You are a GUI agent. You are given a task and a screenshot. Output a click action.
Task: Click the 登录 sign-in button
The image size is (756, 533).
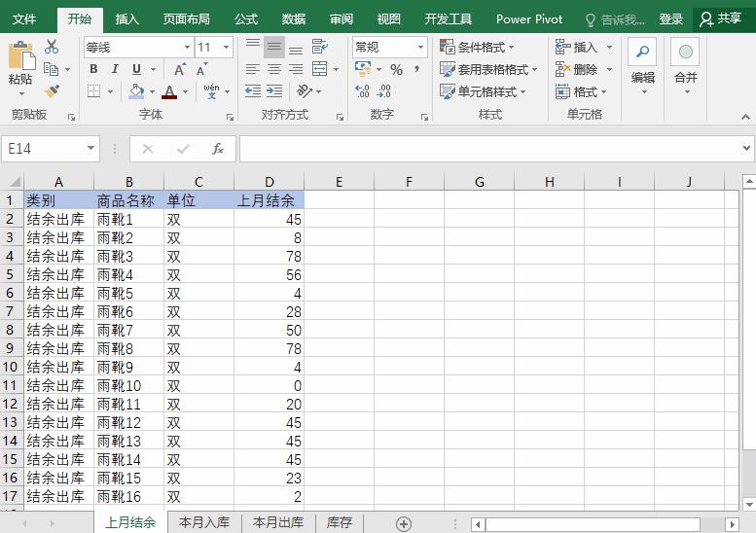pos(671,19)
